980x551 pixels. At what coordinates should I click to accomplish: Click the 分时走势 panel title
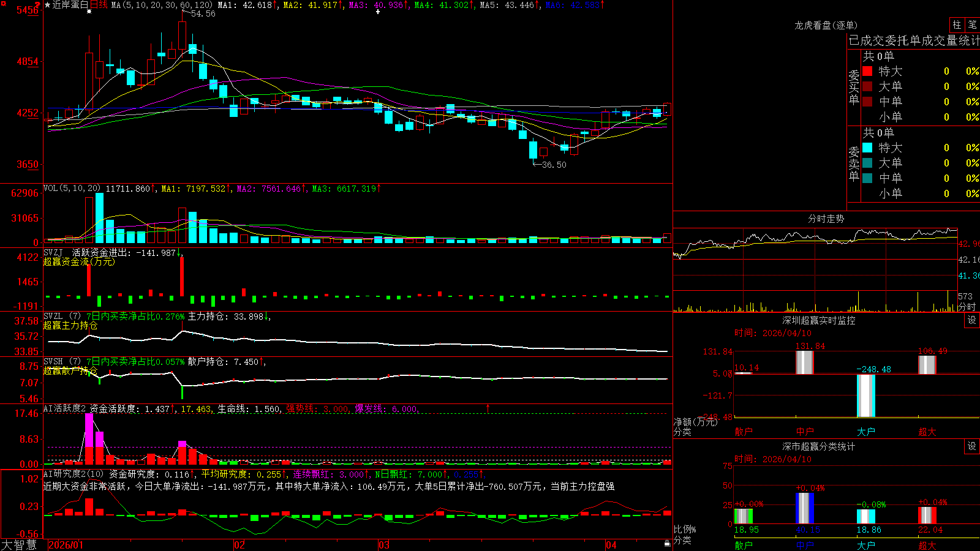pos(826,219)
